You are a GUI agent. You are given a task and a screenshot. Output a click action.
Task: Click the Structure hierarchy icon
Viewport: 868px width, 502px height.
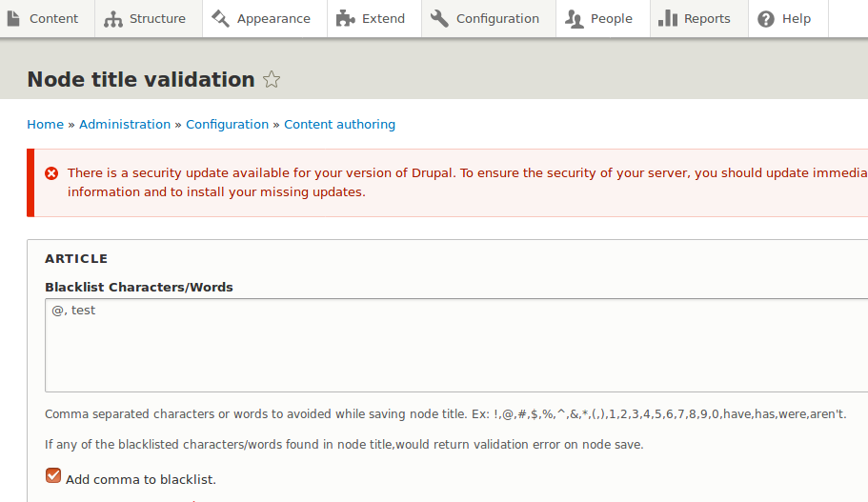(113, 18)
